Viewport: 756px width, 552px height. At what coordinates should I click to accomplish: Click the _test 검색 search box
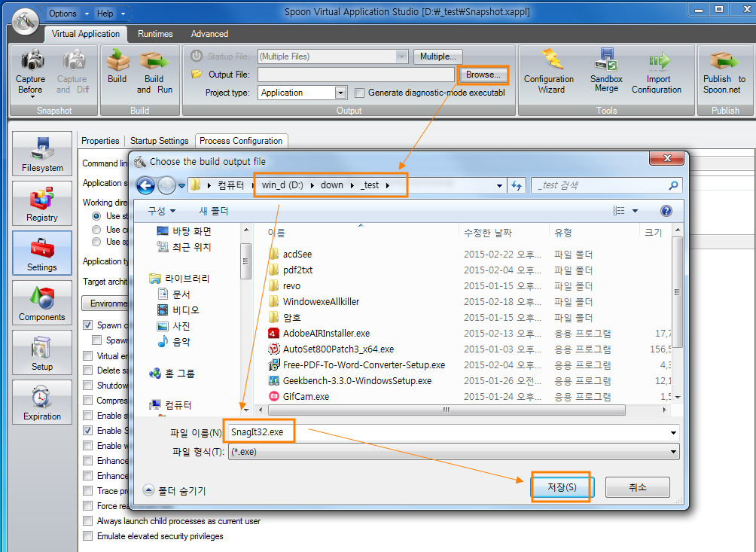[x=605, y=185]
